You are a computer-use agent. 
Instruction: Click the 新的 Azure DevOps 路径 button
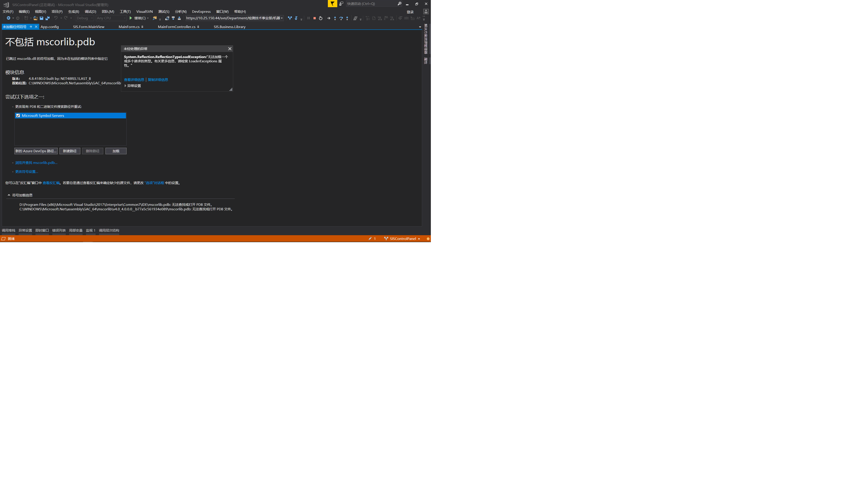tap(36, 151)
